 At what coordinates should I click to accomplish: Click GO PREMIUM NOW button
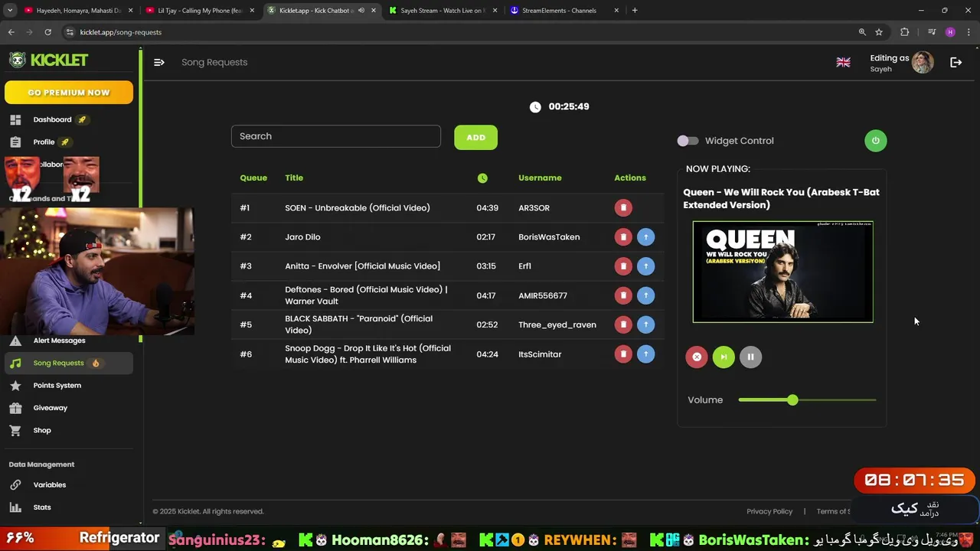click(69, 93)
